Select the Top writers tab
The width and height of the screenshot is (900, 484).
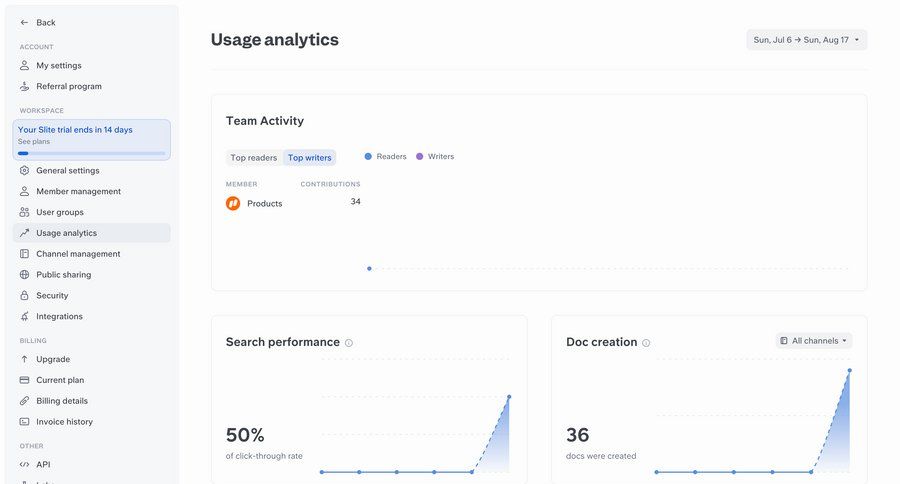309,158
